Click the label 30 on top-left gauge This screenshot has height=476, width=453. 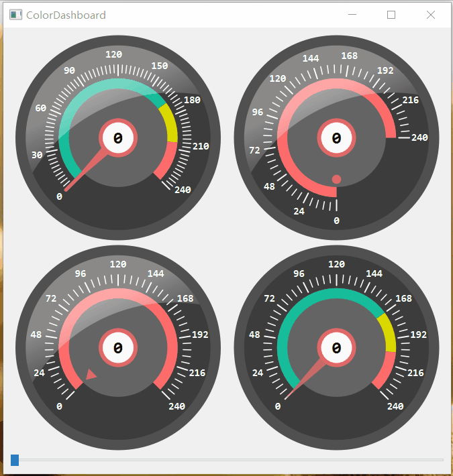pyautogui.click(x=37, y=155)
